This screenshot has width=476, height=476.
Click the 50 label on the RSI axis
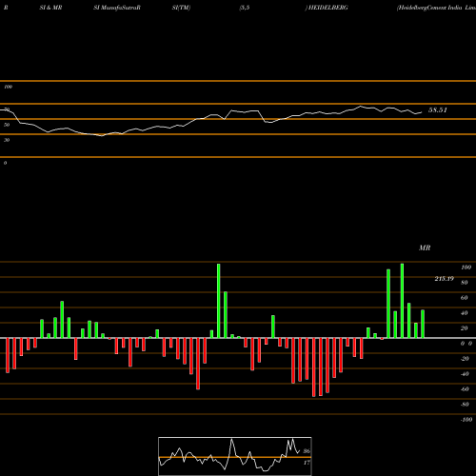coord(7,125)
